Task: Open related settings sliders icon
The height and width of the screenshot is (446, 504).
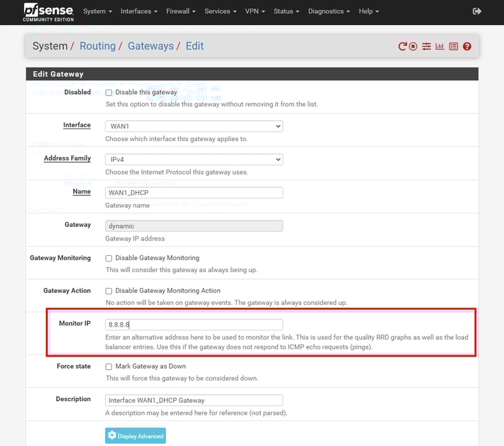Action: [x=427, y=47]
